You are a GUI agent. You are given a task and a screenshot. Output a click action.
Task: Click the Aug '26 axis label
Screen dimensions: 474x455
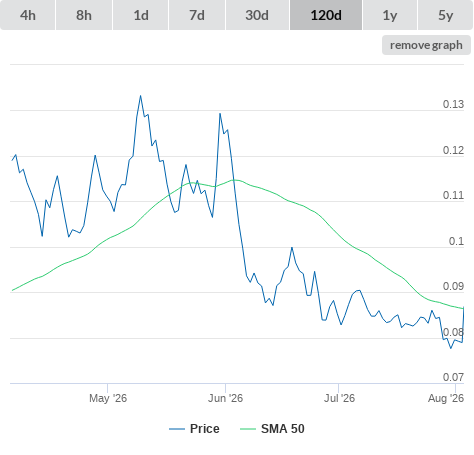(x=446, y=398)
